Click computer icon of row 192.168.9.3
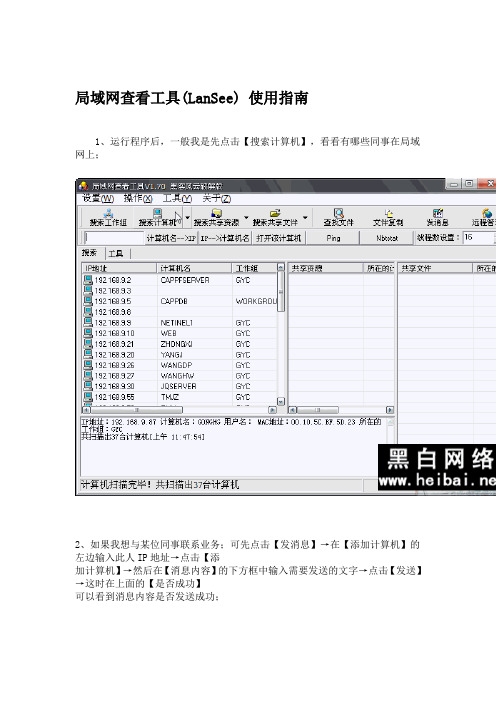The width and height of the screenshot is (496, 702). [x=88, y=291]
